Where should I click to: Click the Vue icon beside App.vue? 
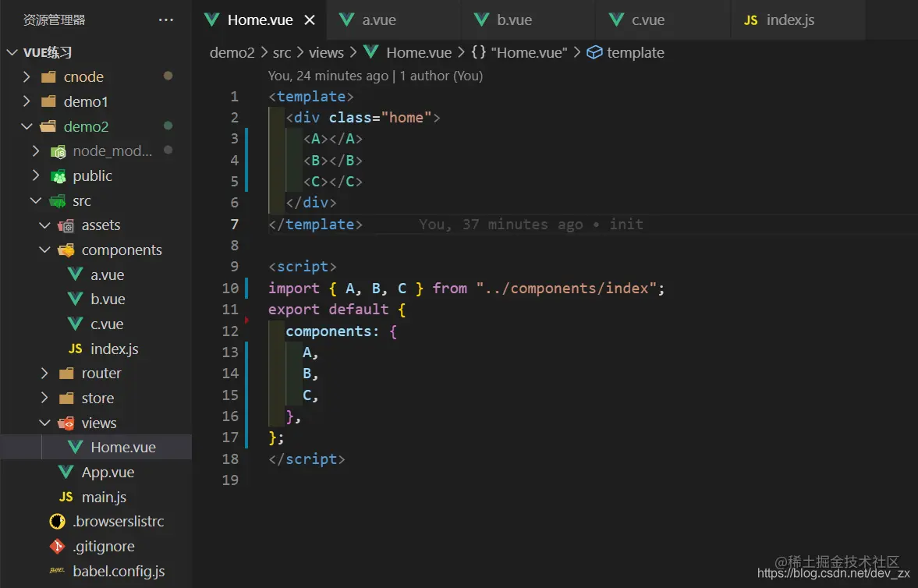(x=66, y=472)
